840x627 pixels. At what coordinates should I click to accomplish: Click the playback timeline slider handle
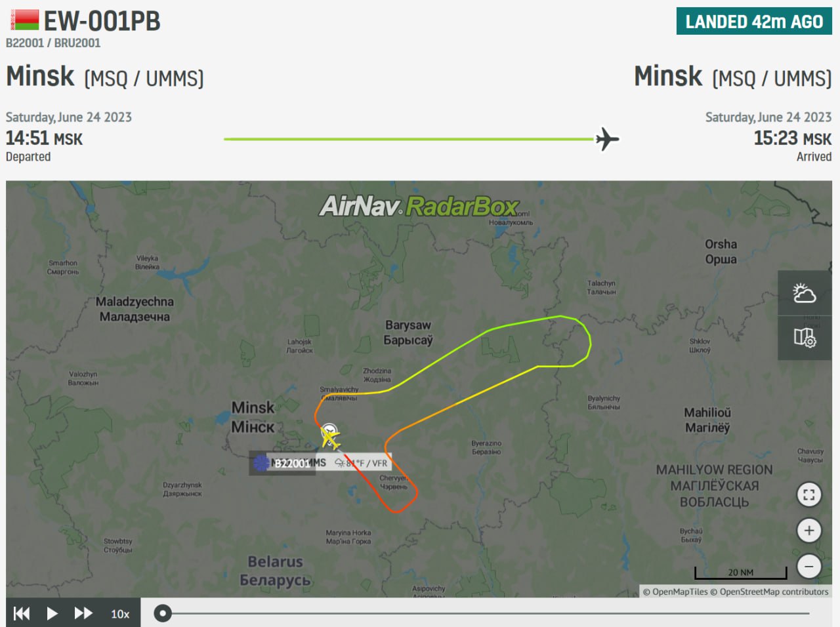[163, 613]
